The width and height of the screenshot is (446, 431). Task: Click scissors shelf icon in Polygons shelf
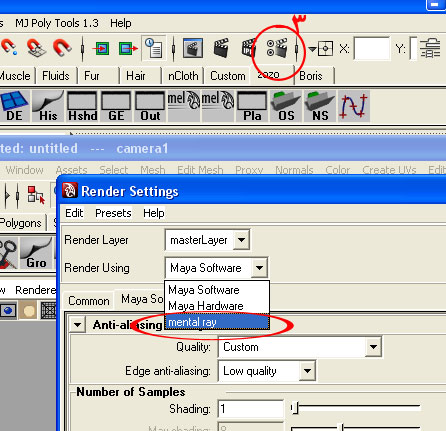pos(9,253)
